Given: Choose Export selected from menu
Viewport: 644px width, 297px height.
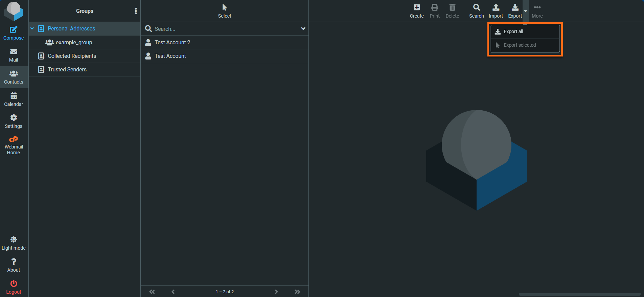Looking at the screenshot, I should coord(525,45).
